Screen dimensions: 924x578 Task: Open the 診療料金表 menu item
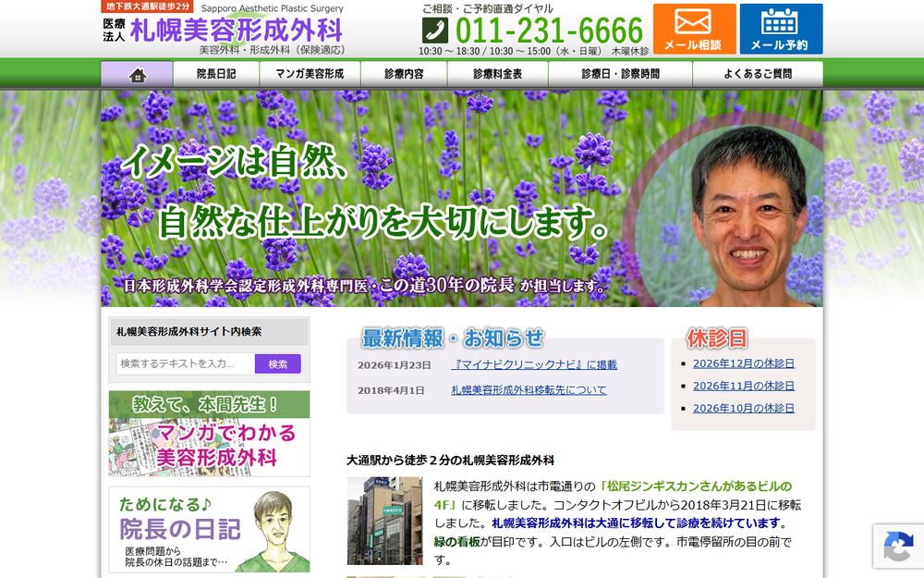[498, 74]
